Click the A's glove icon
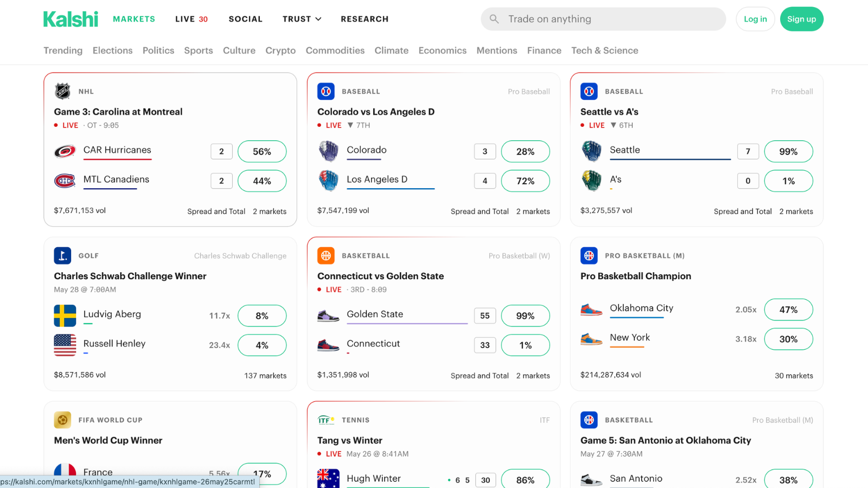This screenshot has width=868, height=488. tap(591, 181)
